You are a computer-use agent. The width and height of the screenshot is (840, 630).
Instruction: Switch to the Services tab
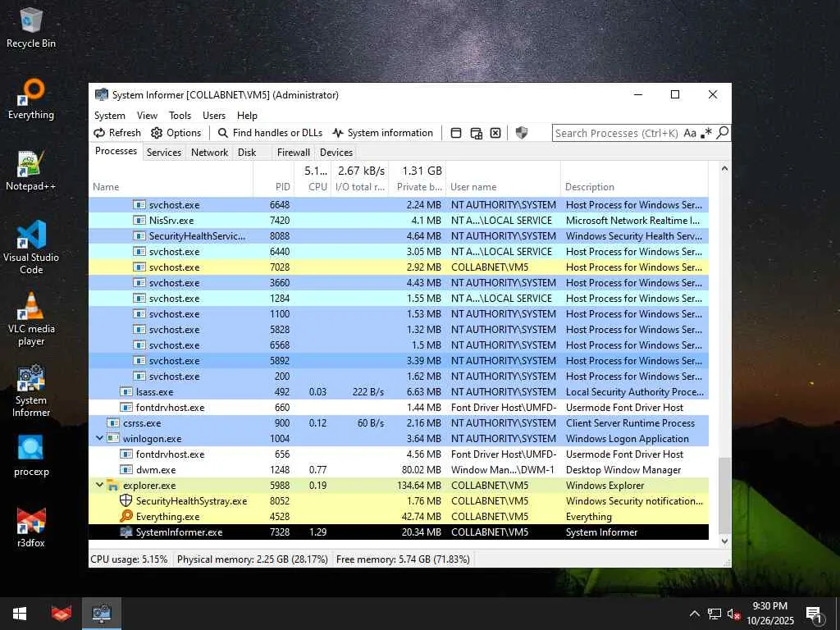tap(164, 152)
